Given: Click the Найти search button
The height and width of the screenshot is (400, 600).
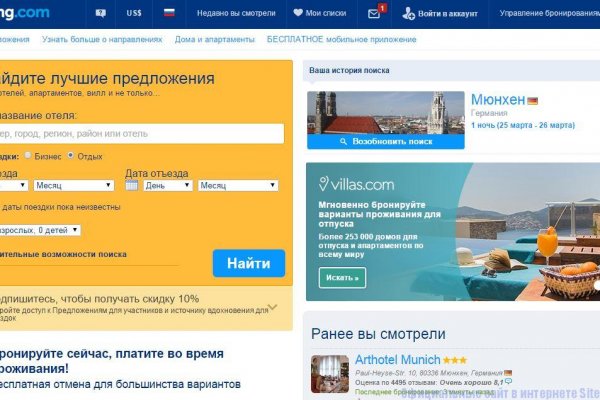Looking at the screenshot, I should [249, 263].
